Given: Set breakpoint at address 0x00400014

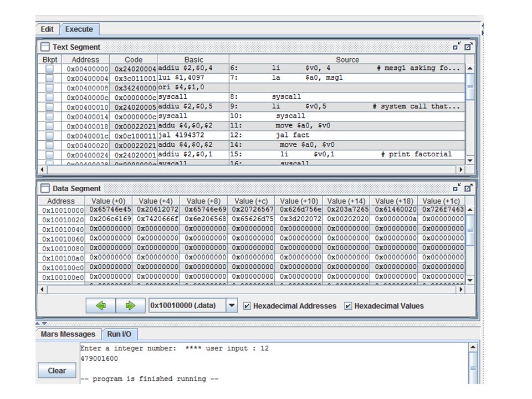Looking at the screenshot, I should [49, 117].
